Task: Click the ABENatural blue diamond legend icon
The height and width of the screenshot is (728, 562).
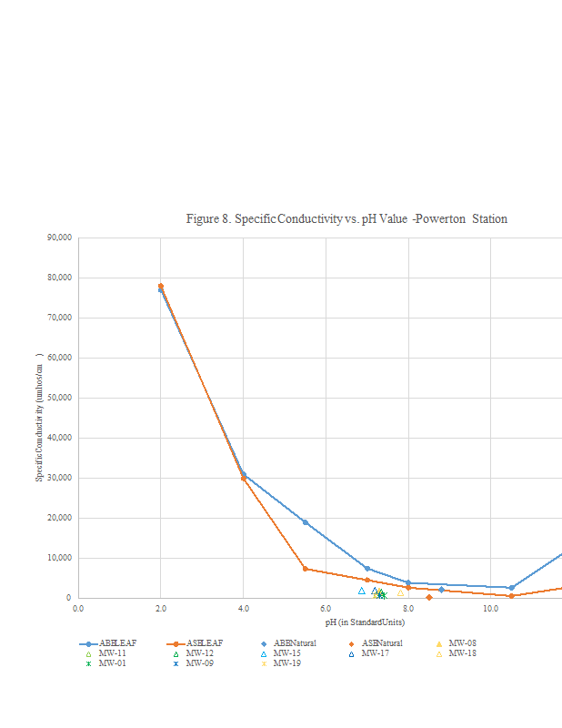Action: pyautogui.click(x=264, y=643)
